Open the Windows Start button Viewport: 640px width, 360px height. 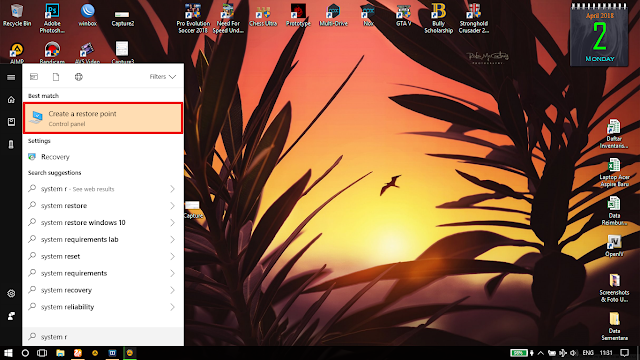[8, 353]
